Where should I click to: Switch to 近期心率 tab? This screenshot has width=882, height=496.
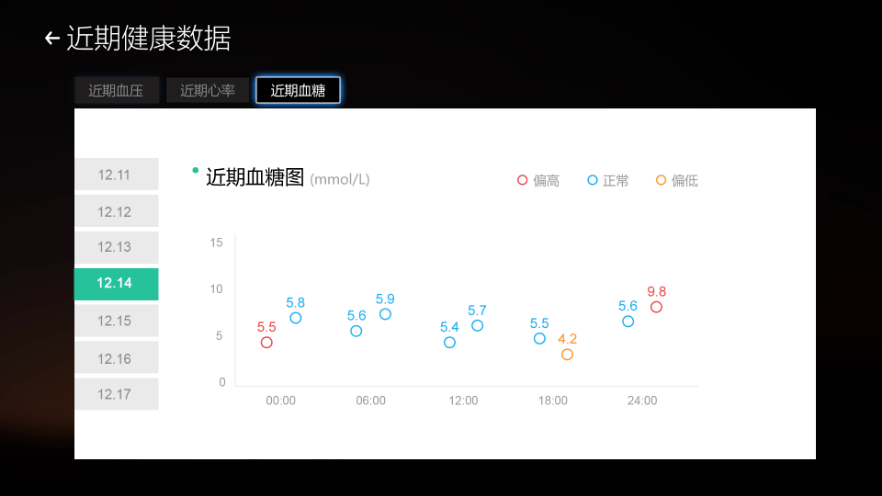pyautogui.click(x=207, y=91)
